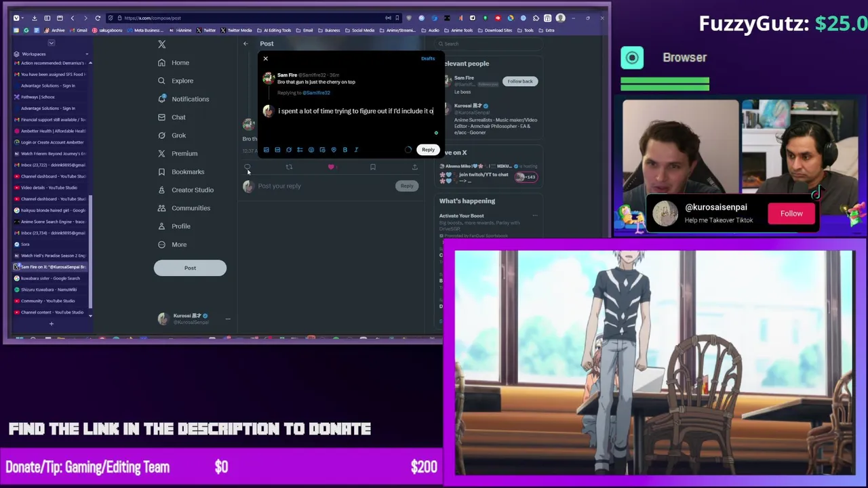Reload the page in browser toolbar
The height and width of the screenshot is (488, 868).
pyautogui.click(x=98, y=18)
